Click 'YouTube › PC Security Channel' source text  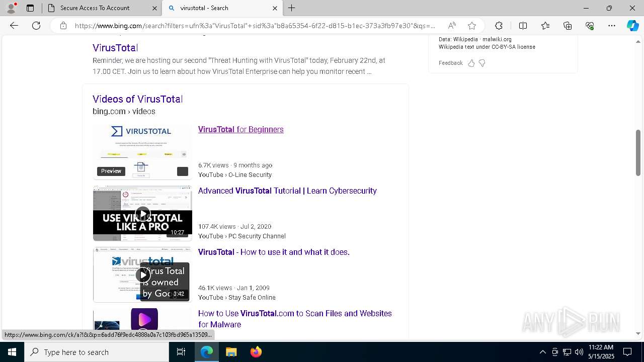pos(242,236)
